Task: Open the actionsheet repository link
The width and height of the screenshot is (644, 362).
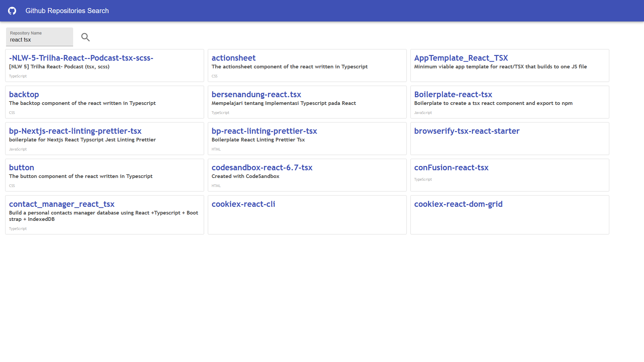Action: 233,58
